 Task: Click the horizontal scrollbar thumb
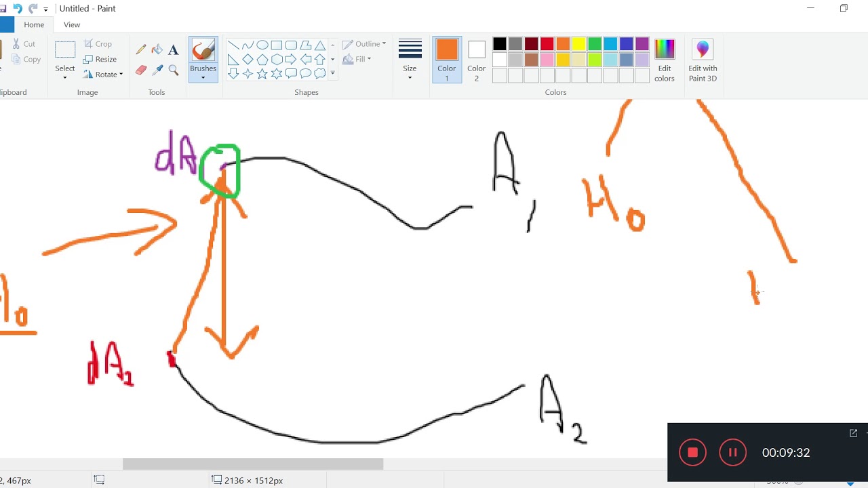coord(253,464)
